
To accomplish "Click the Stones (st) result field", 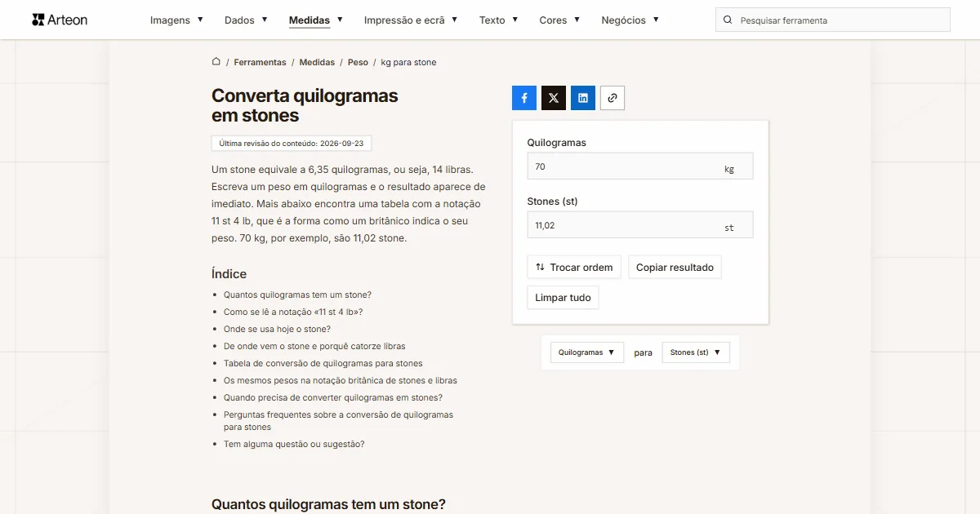I will [640, 225].
